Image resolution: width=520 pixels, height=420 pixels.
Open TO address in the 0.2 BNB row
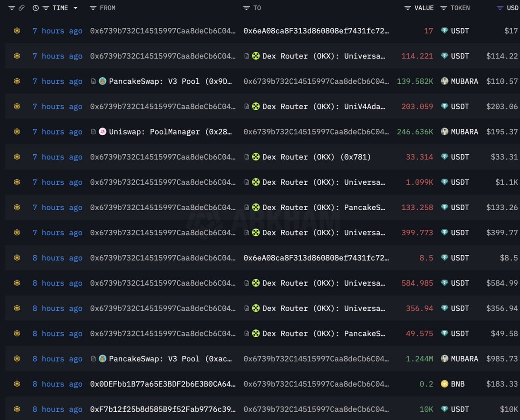pos(316,384)
